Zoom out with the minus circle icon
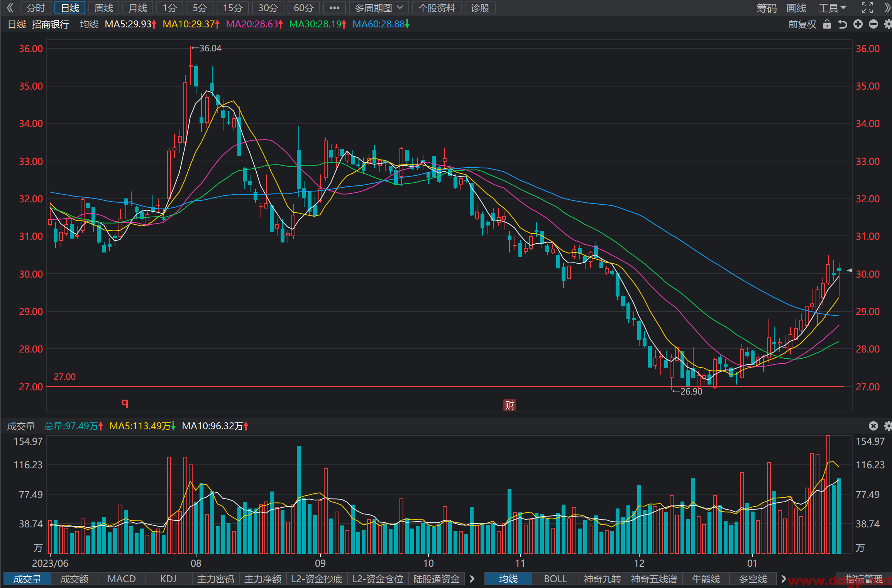The image size is (892, 588). (x=873, y=24)
